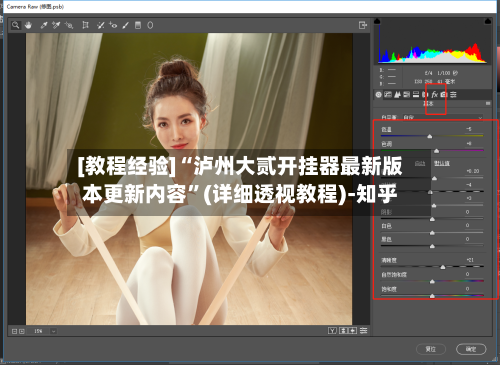500x365 pixels.
Task: Click the highlights slider handle
Action: [434, 206]
